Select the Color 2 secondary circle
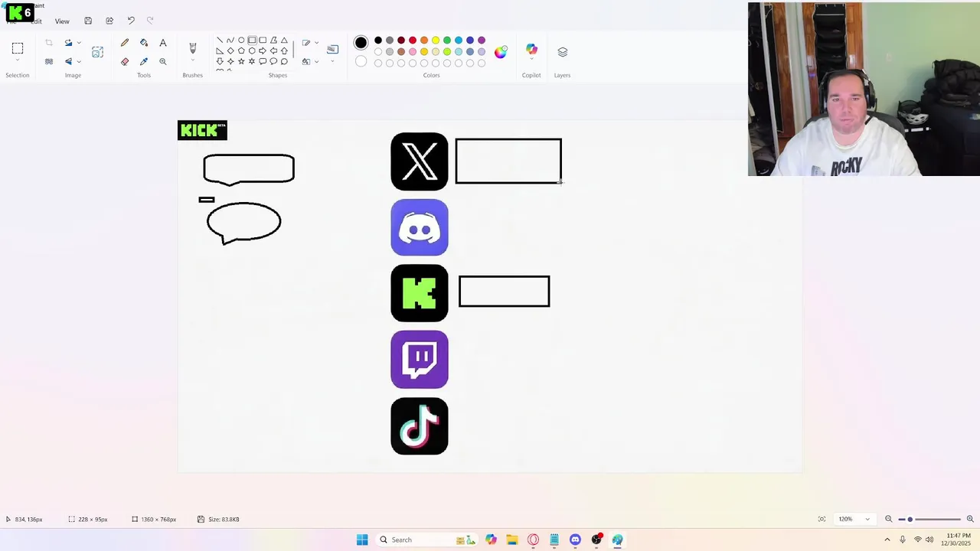Image resolution: width=980 pixels, height=551 pixels. coord(361,61)
